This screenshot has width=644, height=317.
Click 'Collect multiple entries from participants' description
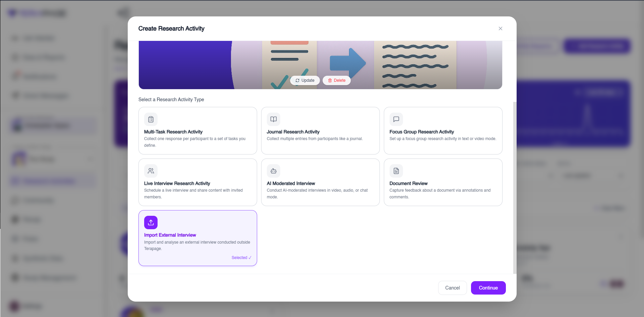[x=315, y=139]
